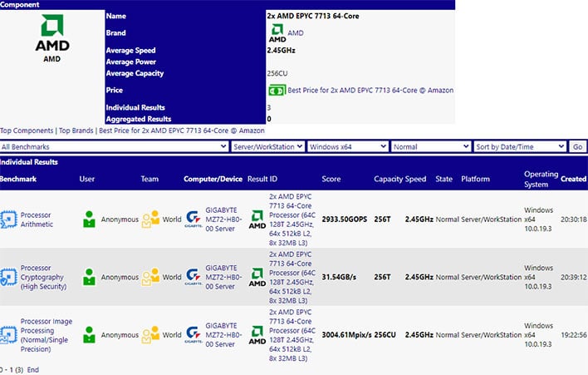Open Processor Cryptography benchmark icon

coord(8,277)
